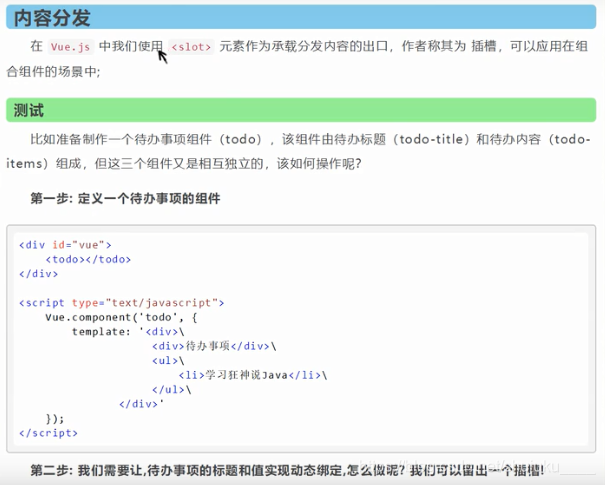This screenshot has height=485, width=605.
Task: Click the <ul>\ opening tag line
Action: (x=168, y=361)
